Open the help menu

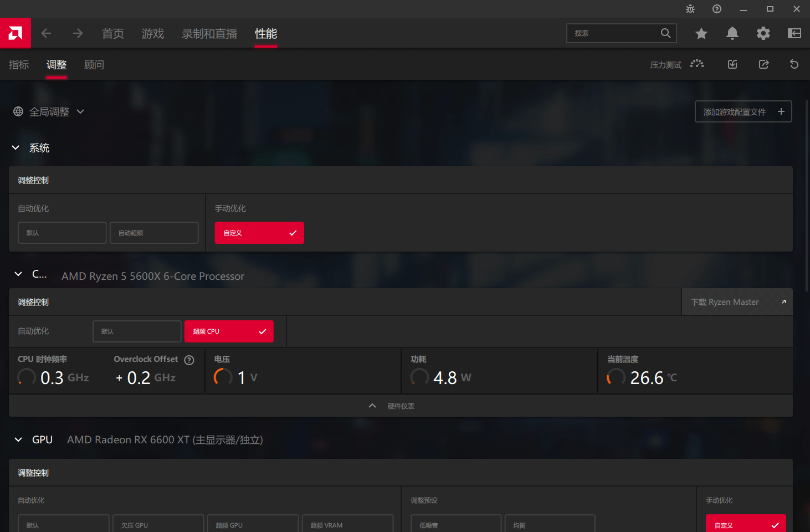[716, 9]
